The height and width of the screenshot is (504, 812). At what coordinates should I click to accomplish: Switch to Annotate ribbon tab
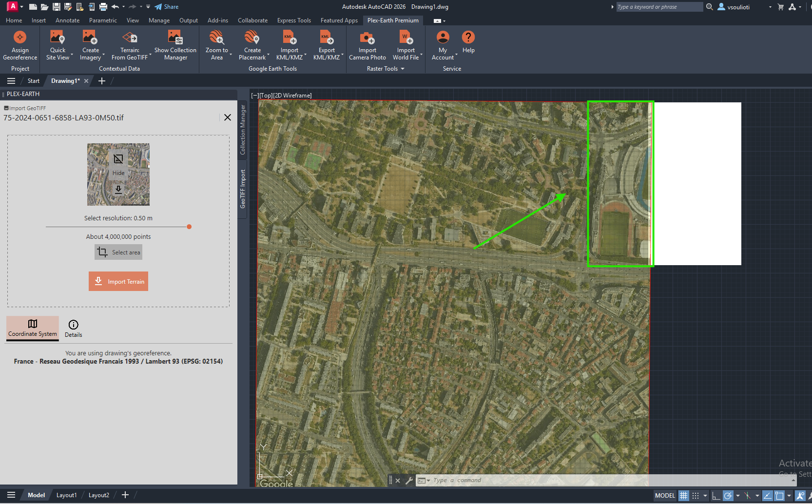point(67,20)
